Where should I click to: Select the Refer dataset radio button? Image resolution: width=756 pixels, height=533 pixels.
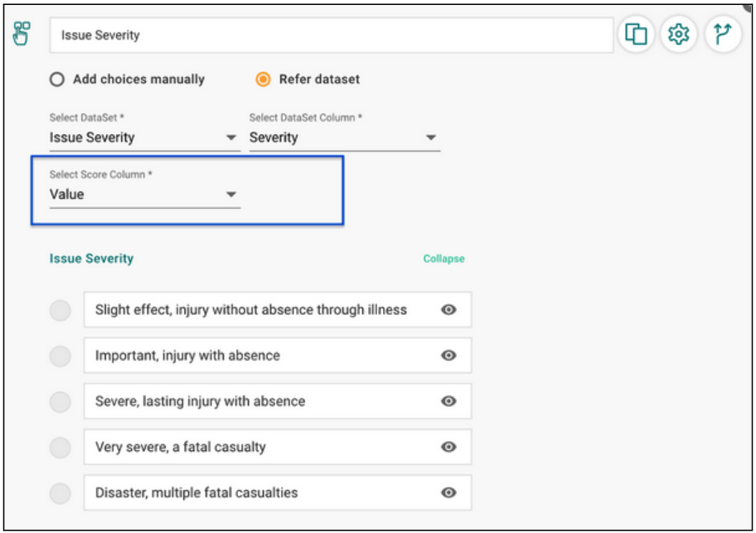tap(263, 79)
